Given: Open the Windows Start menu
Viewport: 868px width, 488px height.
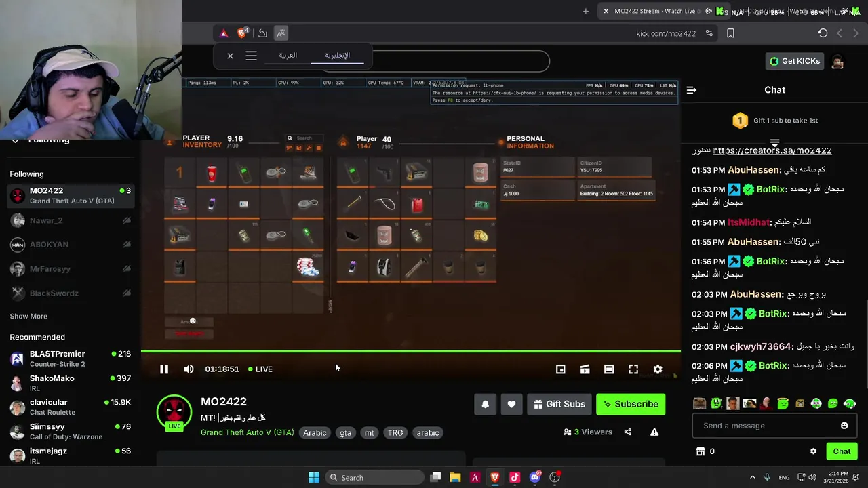Looking at the screenshot, I should pos(314,477).
